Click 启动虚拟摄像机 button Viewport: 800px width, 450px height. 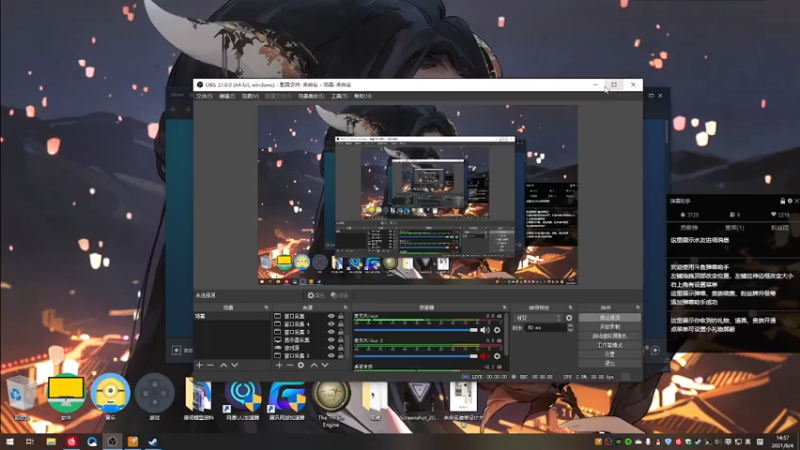(610, 336)
